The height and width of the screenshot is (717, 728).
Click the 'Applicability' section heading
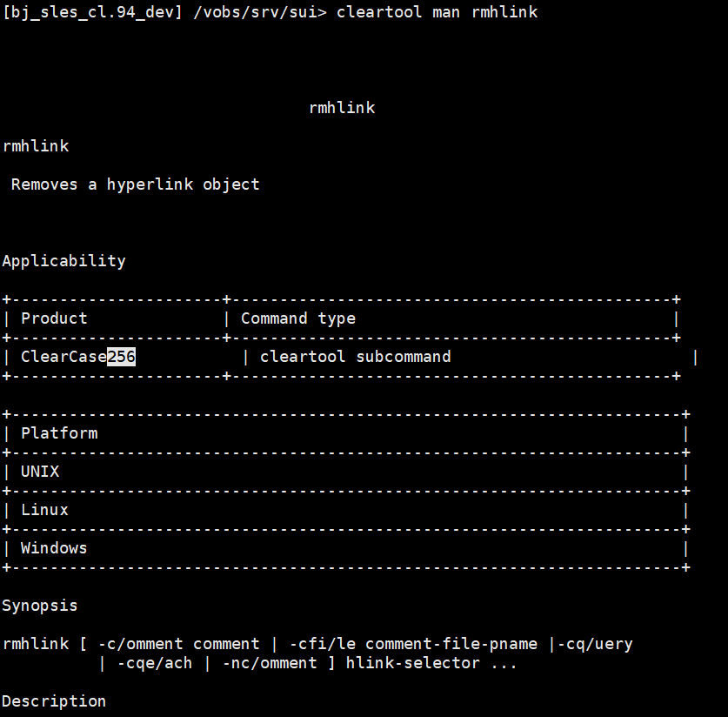click(64, 261)
